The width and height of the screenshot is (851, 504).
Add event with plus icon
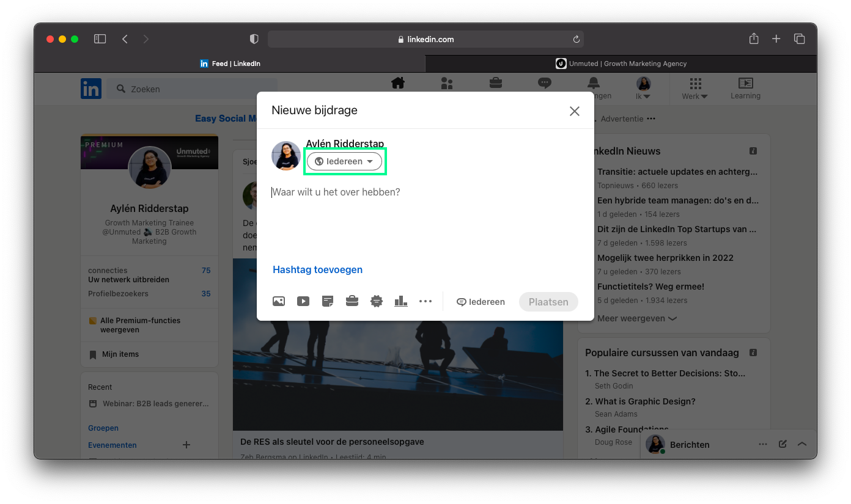[x=186, y=445]
